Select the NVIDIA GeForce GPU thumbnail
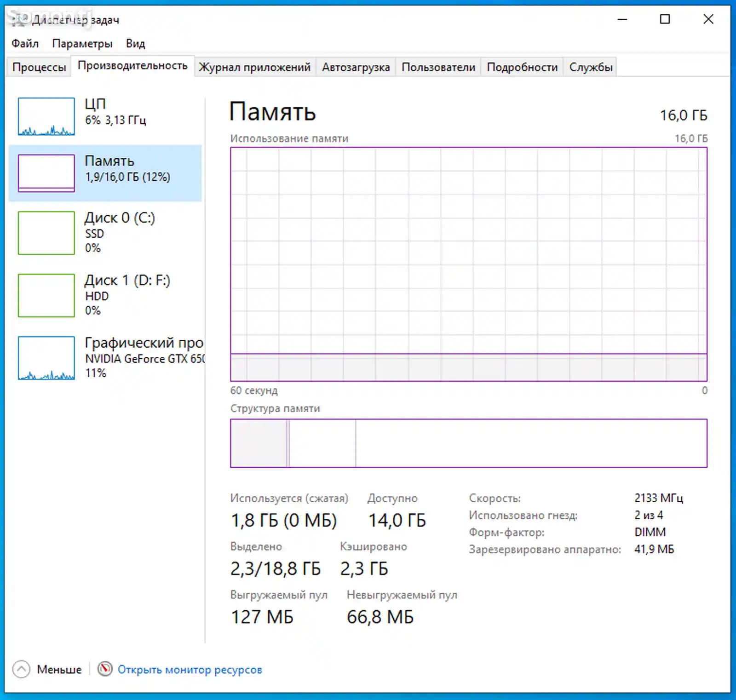Image resolution: width=736 pixels, height=700 pixels. 46,358
